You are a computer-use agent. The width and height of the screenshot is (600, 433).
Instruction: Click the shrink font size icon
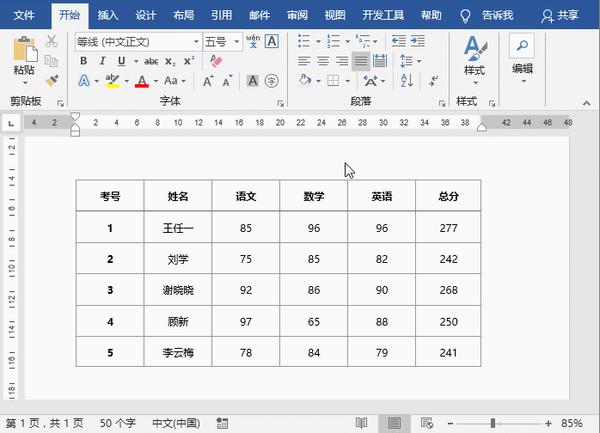click(x=227, y=81)
